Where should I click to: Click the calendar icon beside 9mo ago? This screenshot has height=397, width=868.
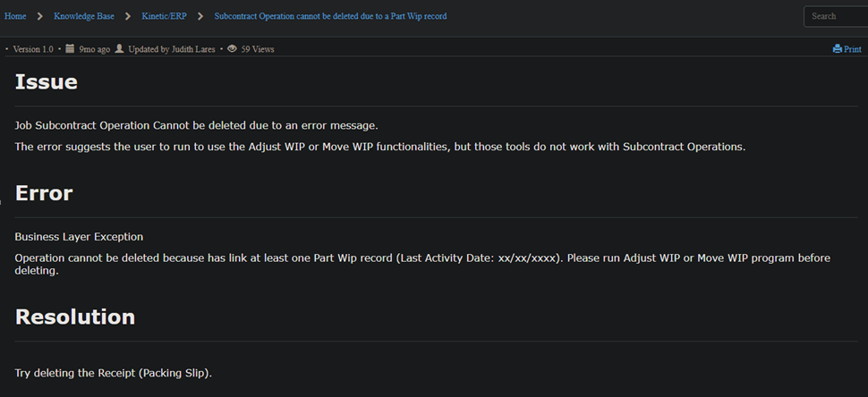71,49
